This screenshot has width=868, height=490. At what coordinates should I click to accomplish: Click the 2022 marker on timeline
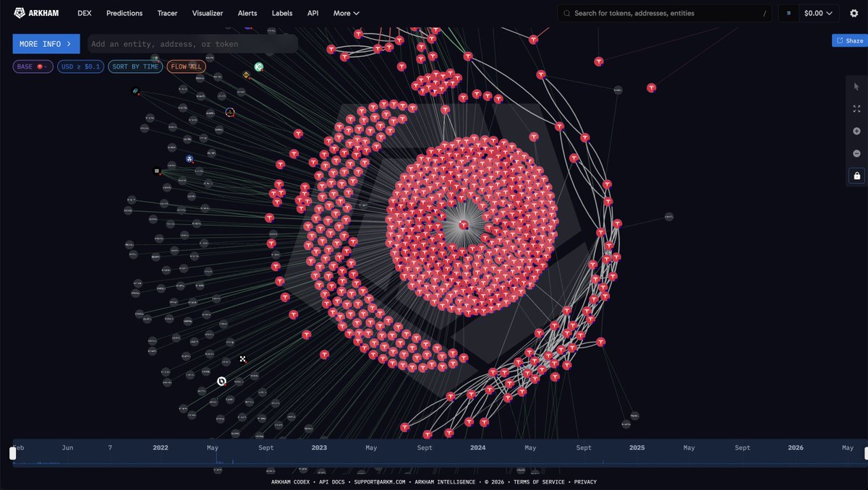tap(161, 448)
